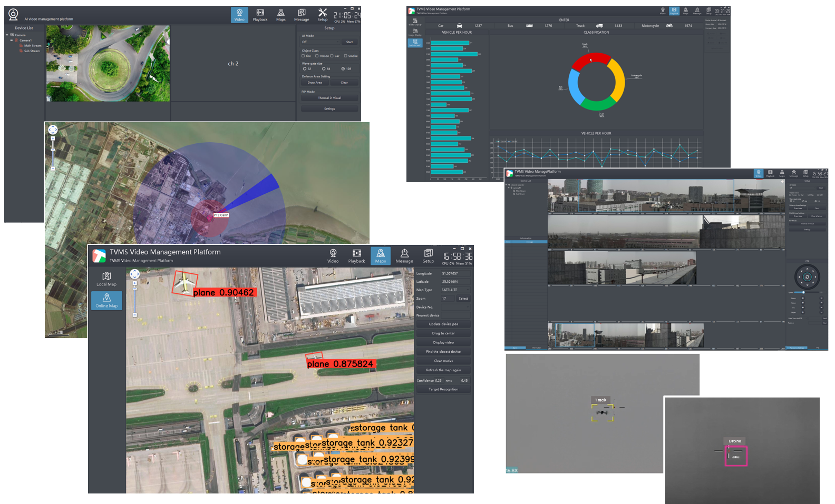Screen dimensions: 835x504
Task: Open Video tab in AI video platform window
Action: [x=239, y=15]
